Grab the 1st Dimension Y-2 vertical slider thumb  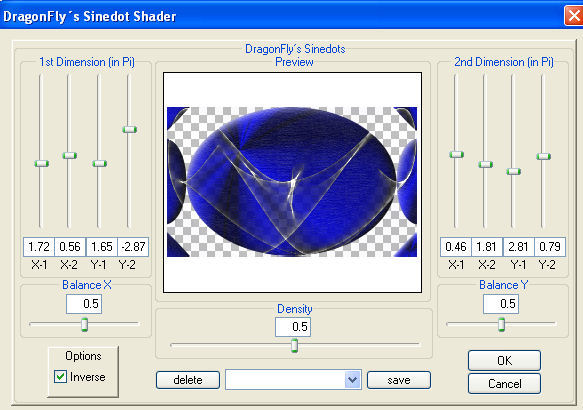pyautogui.click(x=130, y=129)
